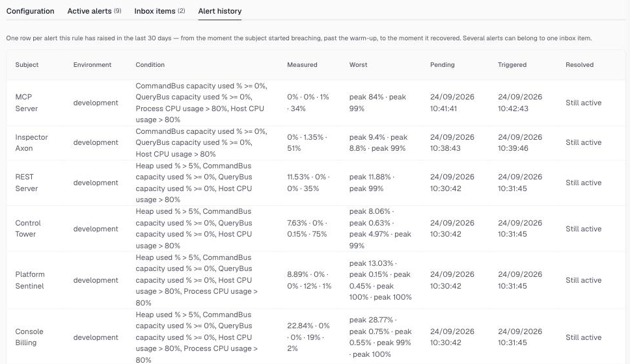Screen dimensions: 630x364
Task: Open the Inbox items tab
Action: coord(159,11)
